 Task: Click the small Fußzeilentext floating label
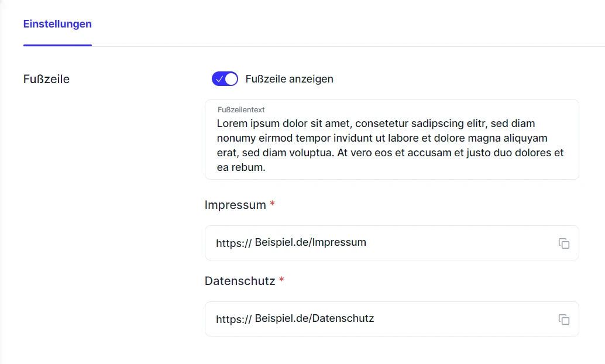coord(241,109)
